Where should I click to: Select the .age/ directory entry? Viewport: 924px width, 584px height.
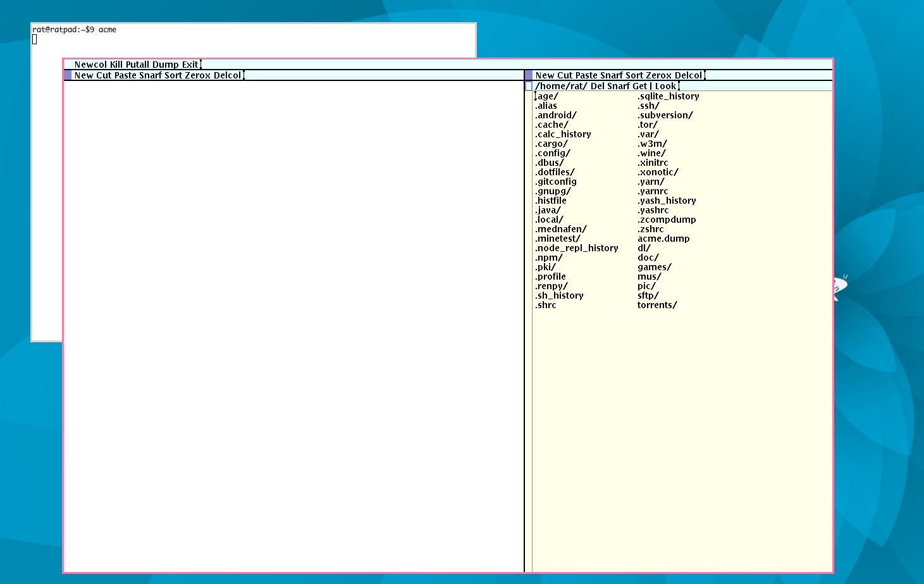coord(547,96)
